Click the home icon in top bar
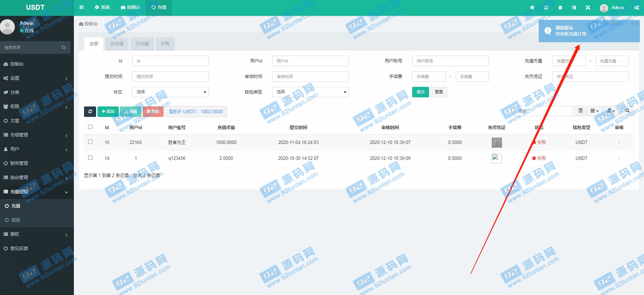644x295 pixels. (532, 7)
